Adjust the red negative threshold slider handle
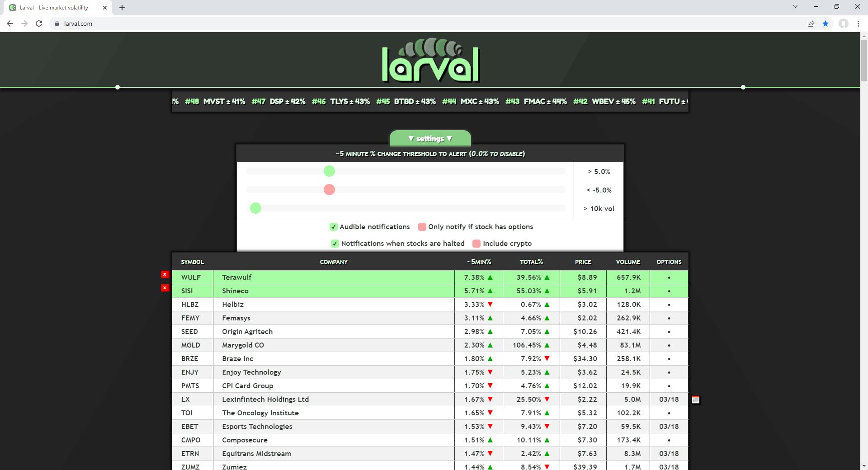 click(x=329, y=190)
